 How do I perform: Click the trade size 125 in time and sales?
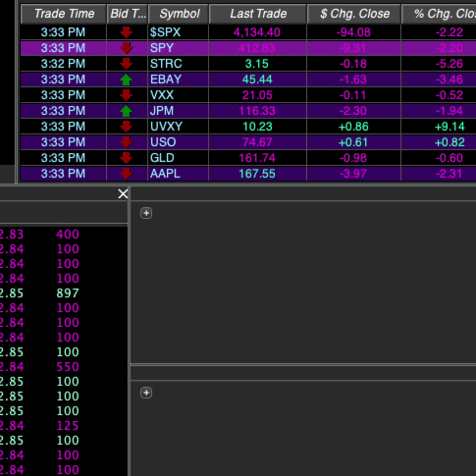point(67,426)
